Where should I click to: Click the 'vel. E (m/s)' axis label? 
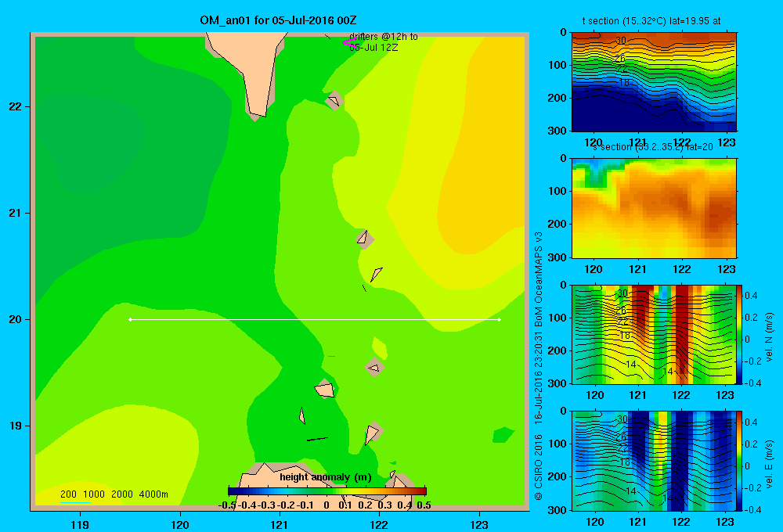769,464
